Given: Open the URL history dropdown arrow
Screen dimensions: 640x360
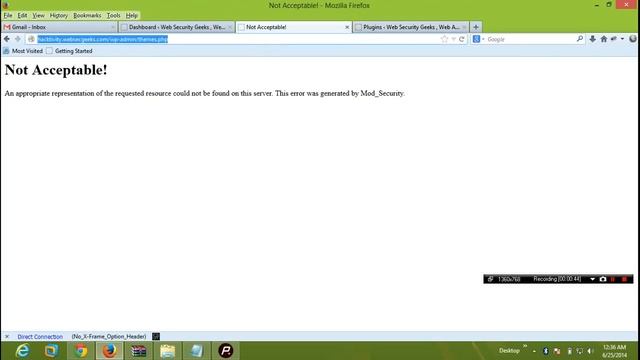Looking at the screenshot, I should tap(453, 39).
